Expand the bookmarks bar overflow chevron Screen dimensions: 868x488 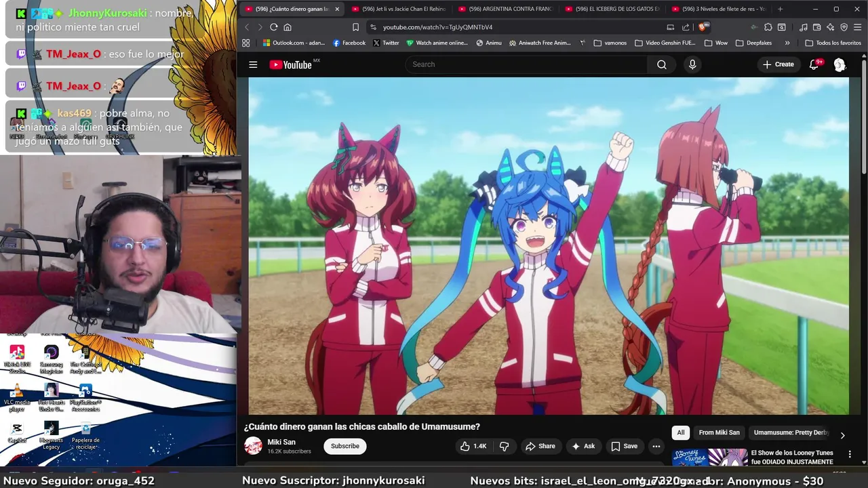787,43
